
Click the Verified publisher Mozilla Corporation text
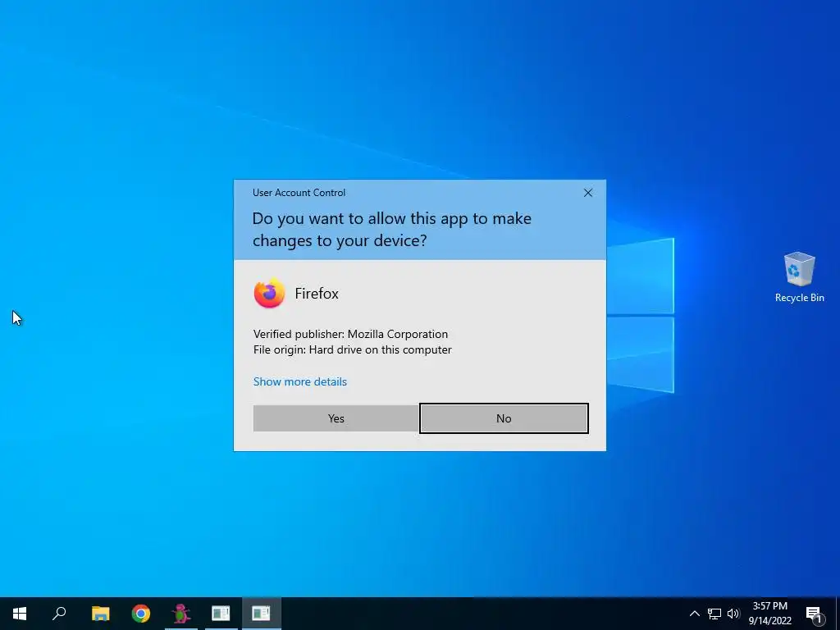pos(350,335)
